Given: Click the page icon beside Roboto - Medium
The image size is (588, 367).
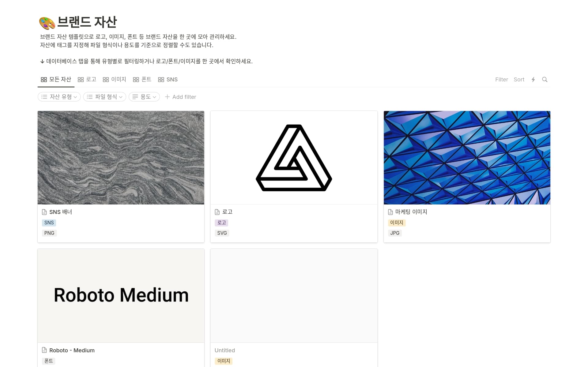Looking at the screenshot, I should (44, 350).
